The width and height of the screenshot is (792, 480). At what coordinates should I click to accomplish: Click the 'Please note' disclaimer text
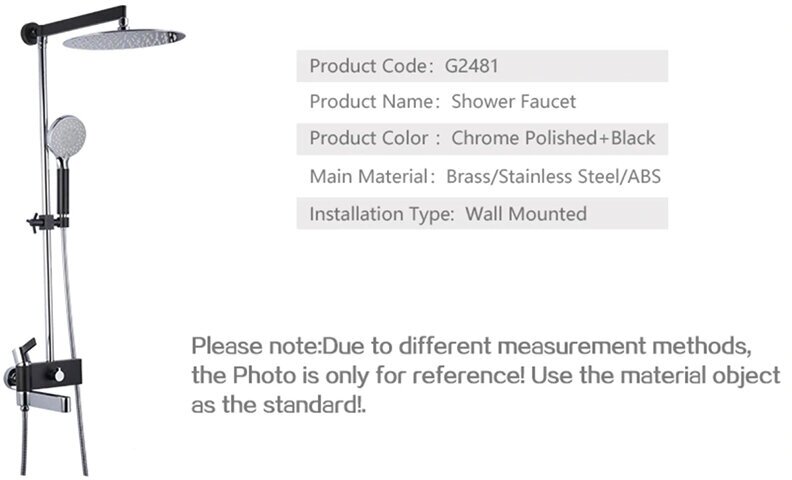(486, 375)
